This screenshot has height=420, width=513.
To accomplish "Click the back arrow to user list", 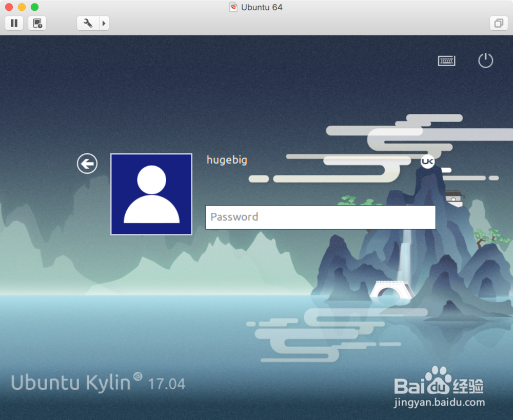I will [87, 164].
